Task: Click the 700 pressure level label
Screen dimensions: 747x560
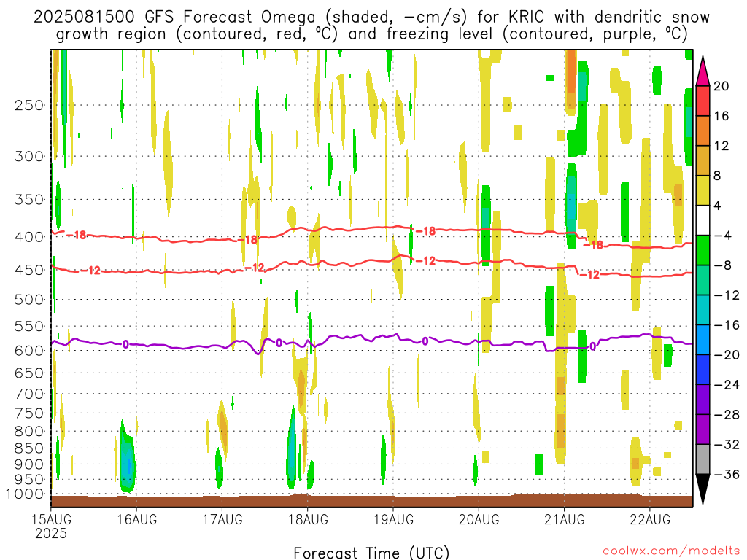Action: (29, 394)
